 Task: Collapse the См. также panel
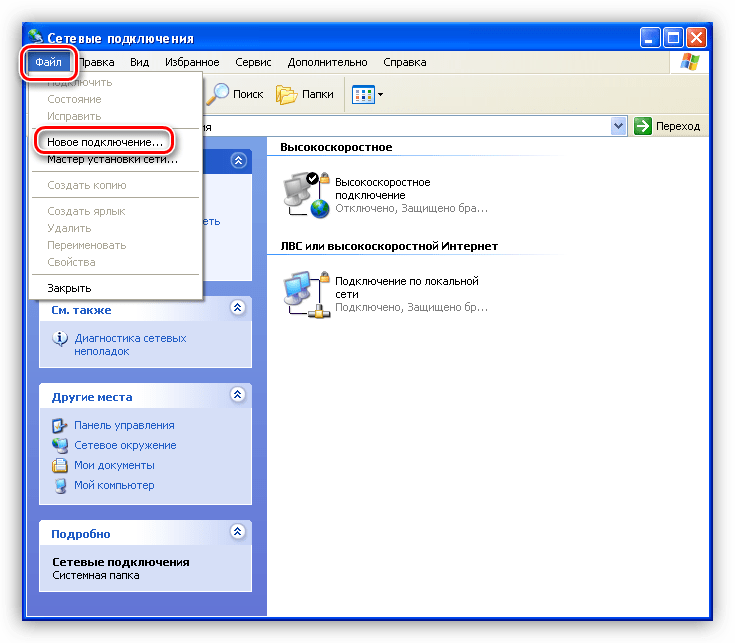[238, 307]
